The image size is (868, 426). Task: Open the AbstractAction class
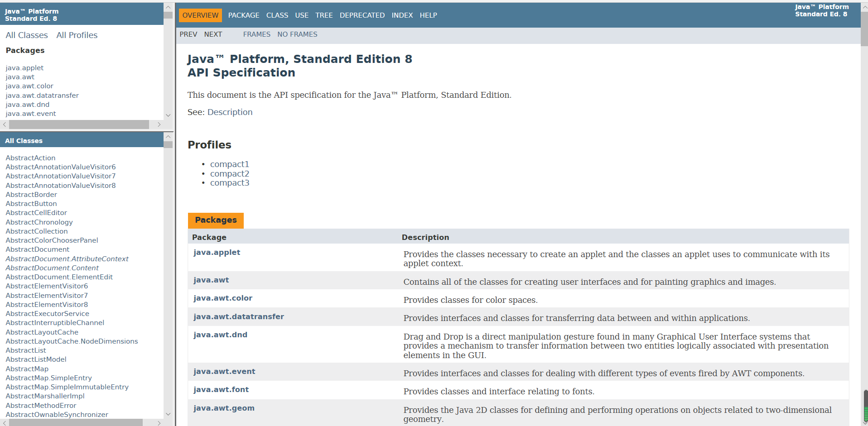(x=30, y=158)
